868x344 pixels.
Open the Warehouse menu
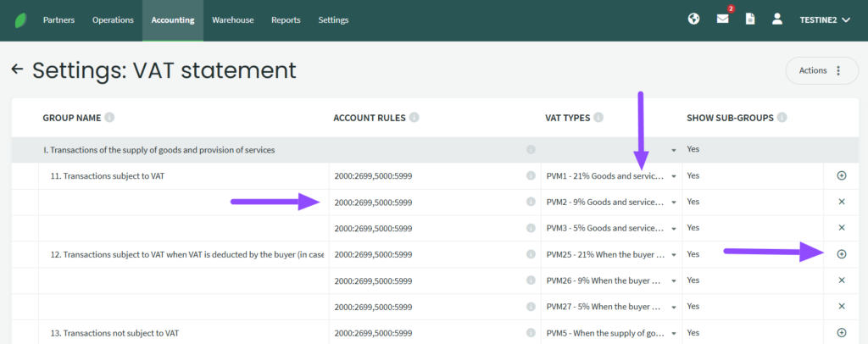click(x=232, y=19)
